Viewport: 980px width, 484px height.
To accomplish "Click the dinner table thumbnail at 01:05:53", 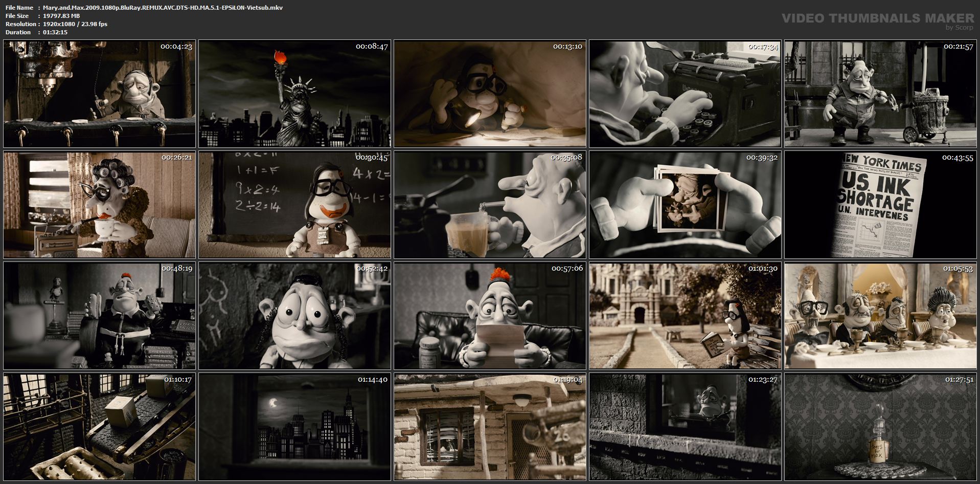I will [x=880, y=316].
